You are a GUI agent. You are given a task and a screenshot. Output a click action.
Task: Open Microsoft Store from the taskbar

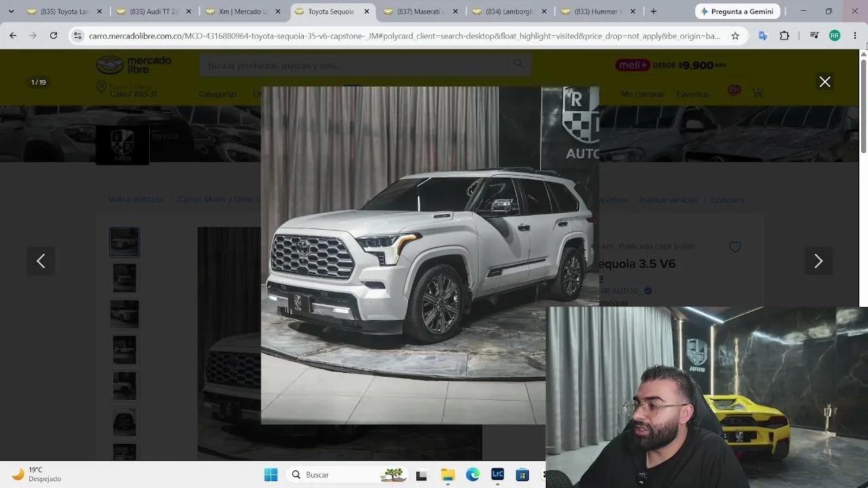pos(522,475)
